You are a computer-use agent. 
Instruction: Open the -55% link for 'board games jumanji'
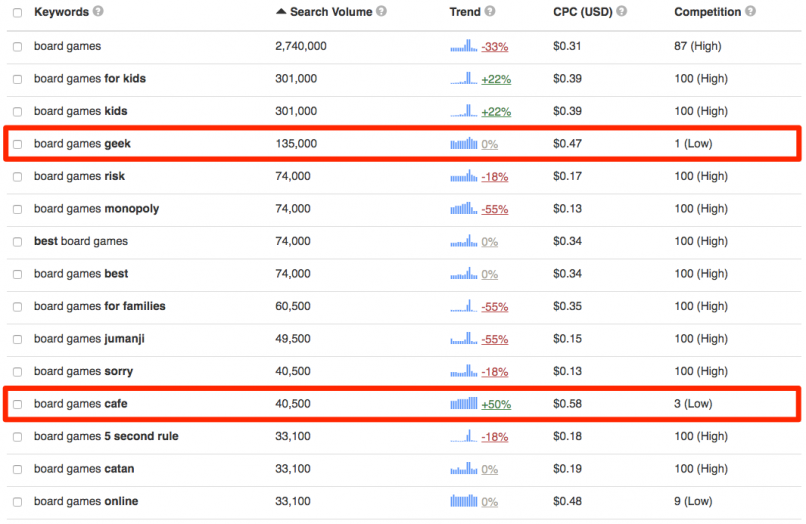click(x=494, y=339)
